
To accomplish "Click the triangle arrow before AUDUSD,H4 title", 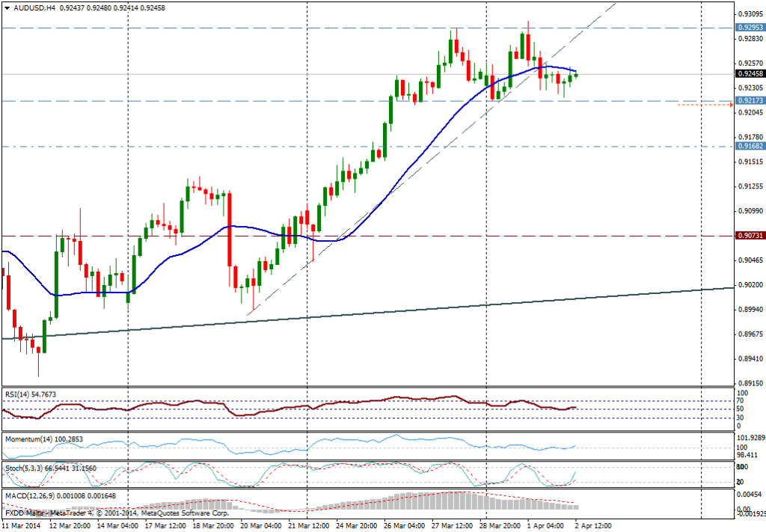I will [7, 8].
